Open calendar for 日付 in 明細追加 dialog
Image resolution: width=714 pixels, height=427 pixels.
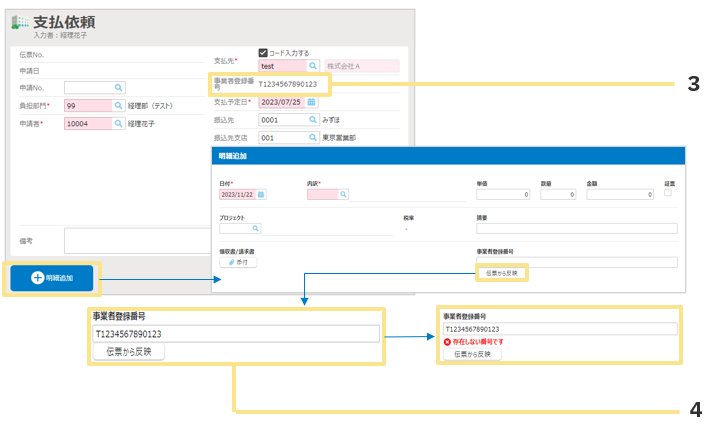click(262, 195)
